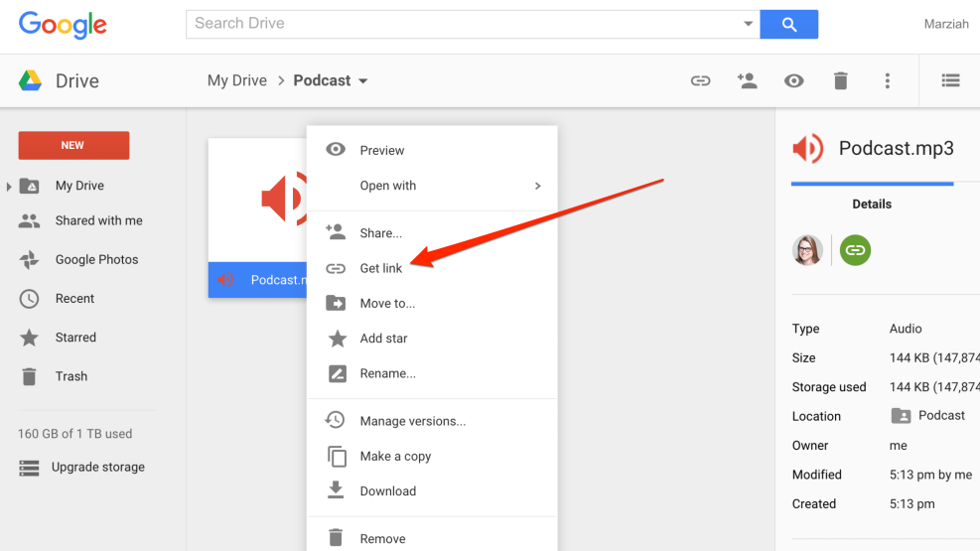The image size is (980, 551).
Task: Open search options dropdown arrow
Action: click(x=748, y=24)
